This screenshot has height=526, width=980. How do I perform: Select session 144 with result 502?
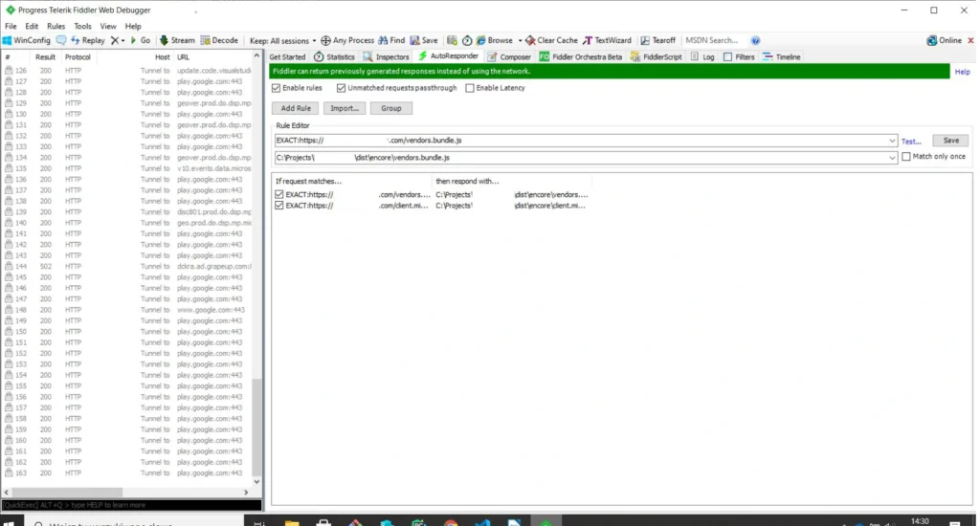tap(128, 266)
